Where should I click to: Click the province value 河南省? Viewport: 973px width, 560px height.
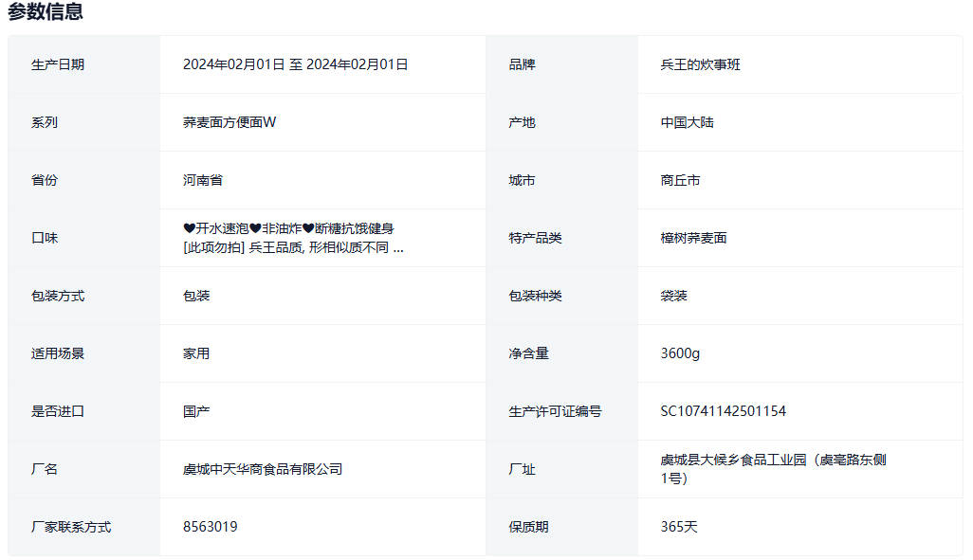203,180
